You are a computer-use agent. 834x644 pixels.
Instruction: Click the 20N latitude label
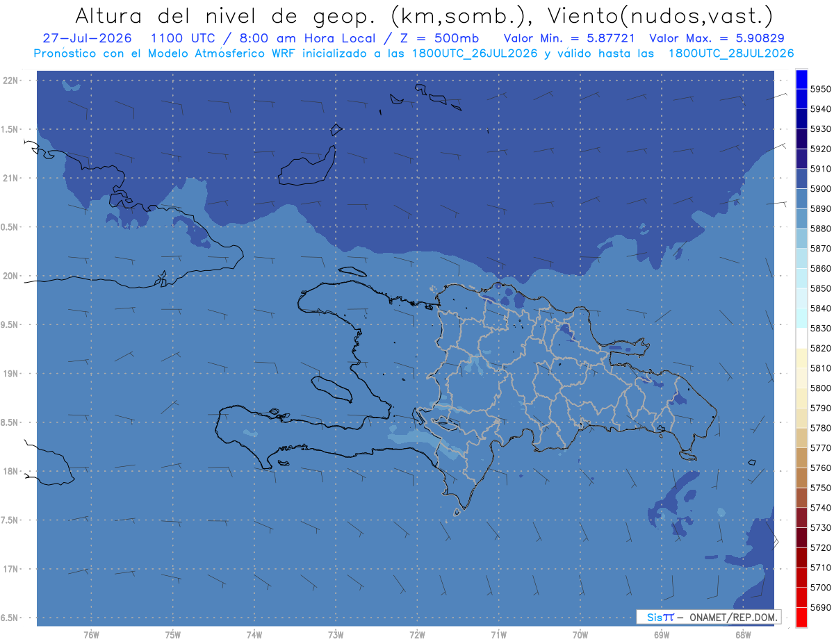[10, 276]
